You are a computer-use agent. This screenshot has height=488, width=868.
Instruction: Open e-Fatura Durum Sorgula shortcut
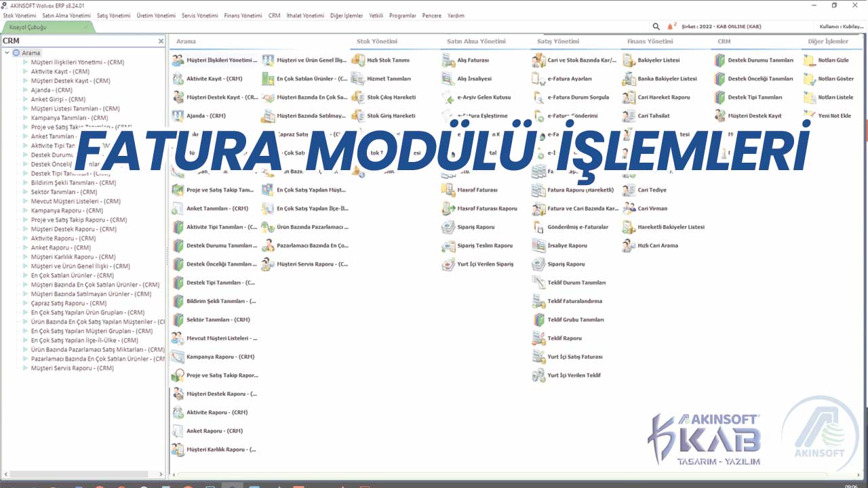(571, 97)
